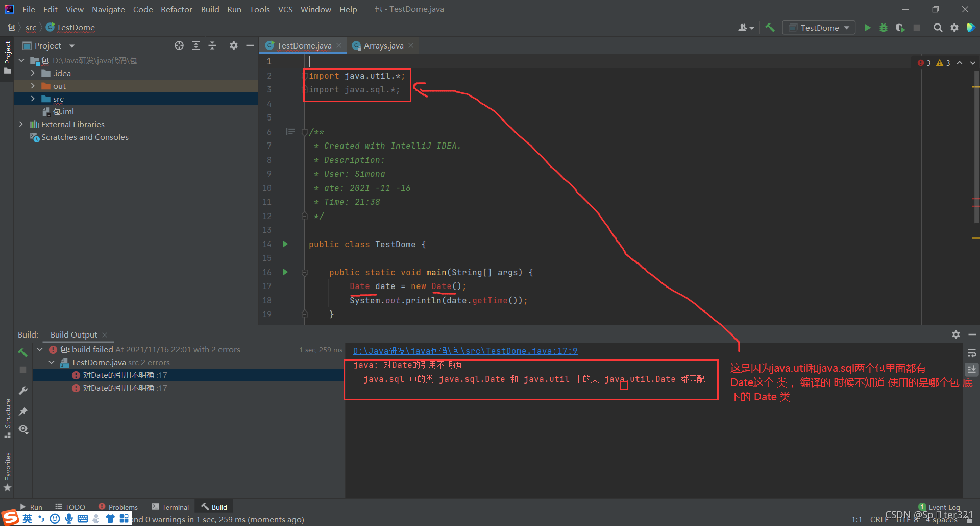Fold the Javadoc comment block

point(305,132)
